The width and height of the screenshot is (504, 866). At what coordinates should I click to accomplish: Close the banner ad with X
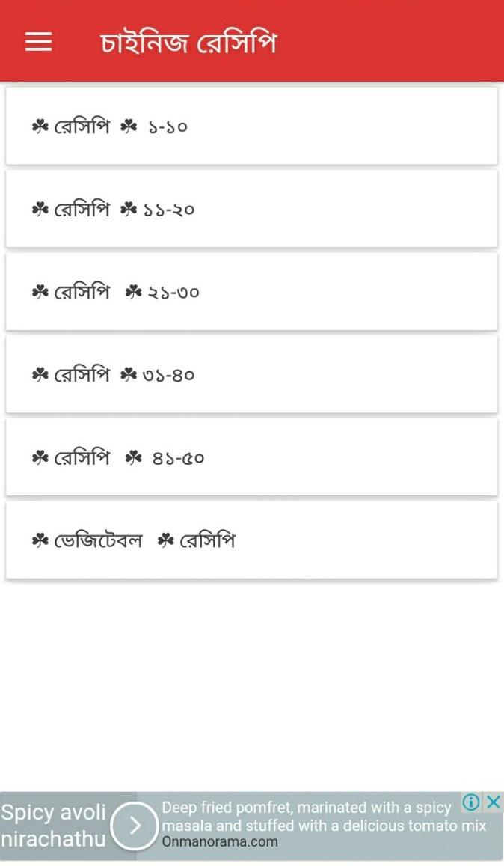pyautogui.click(x=494, y=802)
